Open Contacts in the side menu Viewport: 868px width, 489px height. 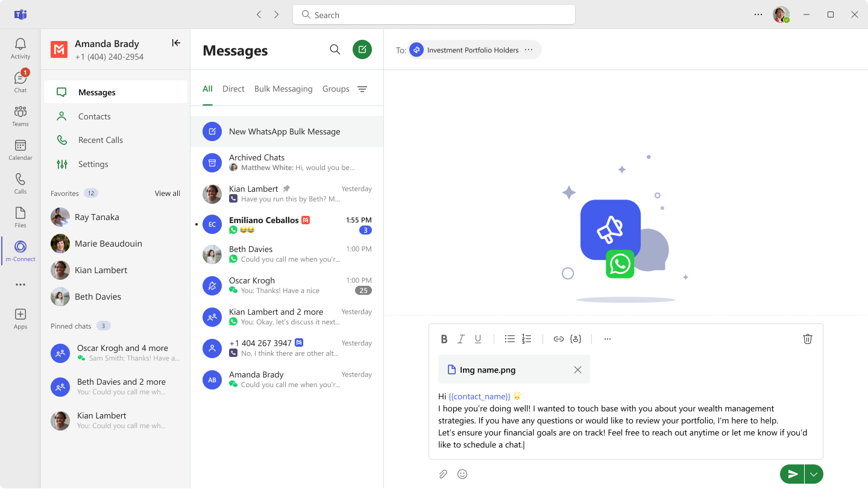coord(116,116)
